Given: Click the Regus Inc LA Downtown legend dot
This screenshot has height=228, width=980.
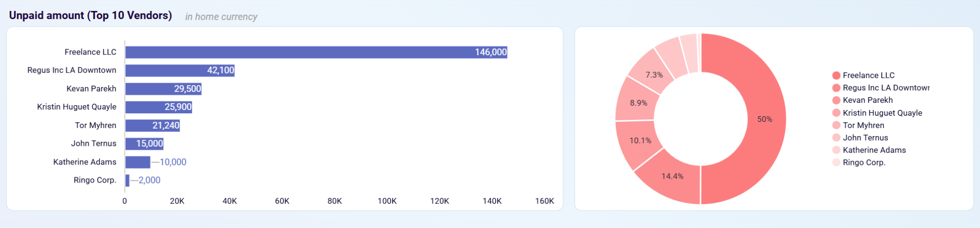Looking at the screenshot, I should [x=836, y=88].
